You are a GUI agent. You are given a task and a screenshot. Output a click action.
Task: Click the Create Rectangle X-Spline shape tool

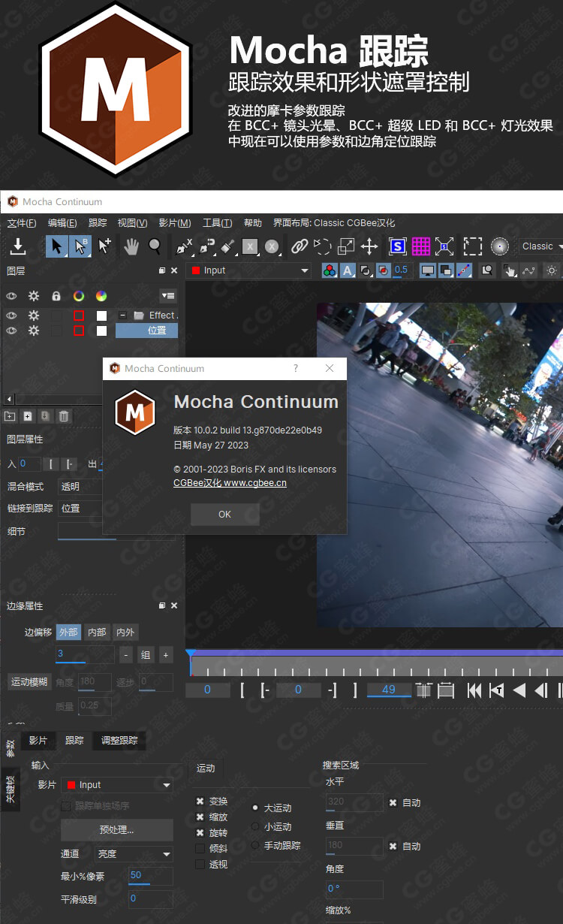click(x=250, y=246)
